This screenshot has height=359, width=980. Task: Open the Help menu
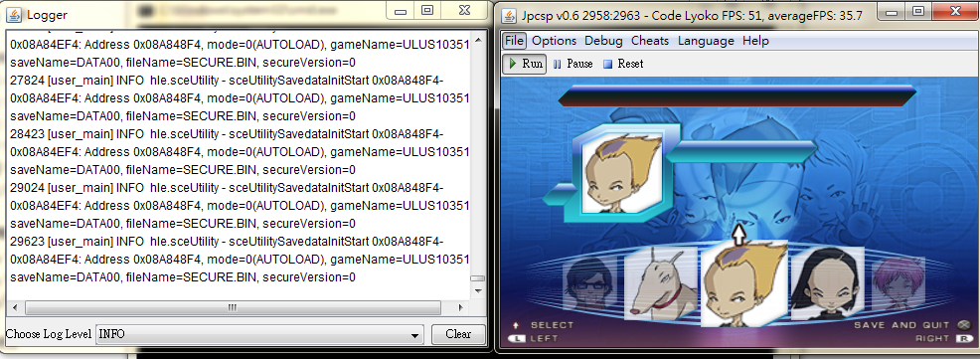[755, 41]
